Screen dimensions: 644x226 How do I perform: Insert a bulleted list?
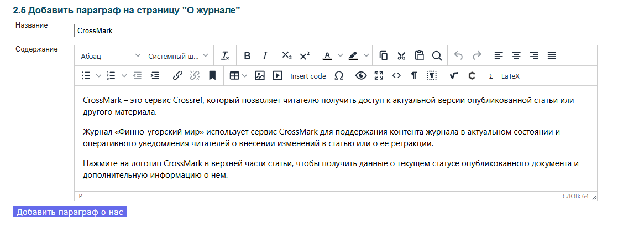(x=86, y=76)
